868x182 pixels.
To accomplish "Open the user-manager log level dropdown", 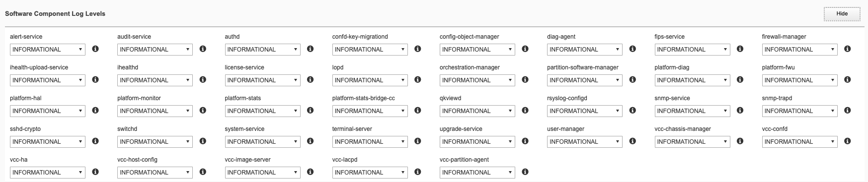I will [x=585, y=142].
